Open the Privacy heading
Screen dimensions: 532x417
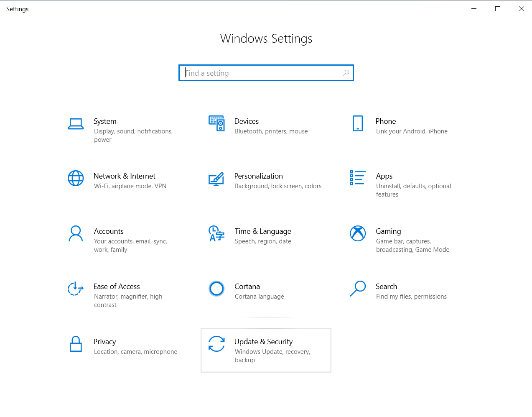click(x=104, y=342)
